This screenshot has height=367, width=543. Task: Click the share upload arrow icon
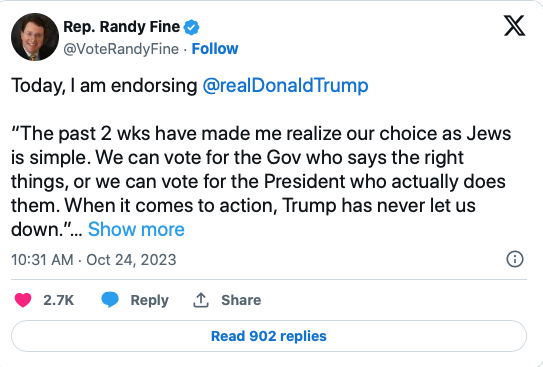click(x=201, y=300)
